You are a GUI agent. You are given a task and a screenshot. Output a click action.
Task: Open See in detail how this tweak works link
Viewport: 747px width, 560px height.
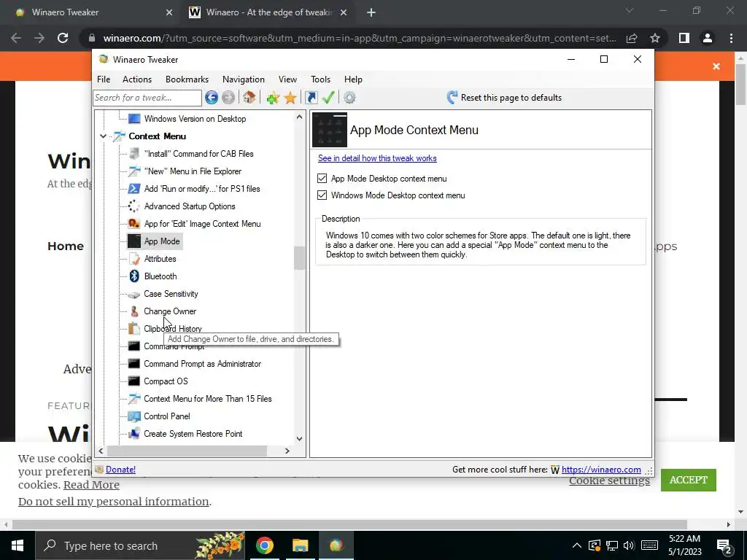coord(377,158)
